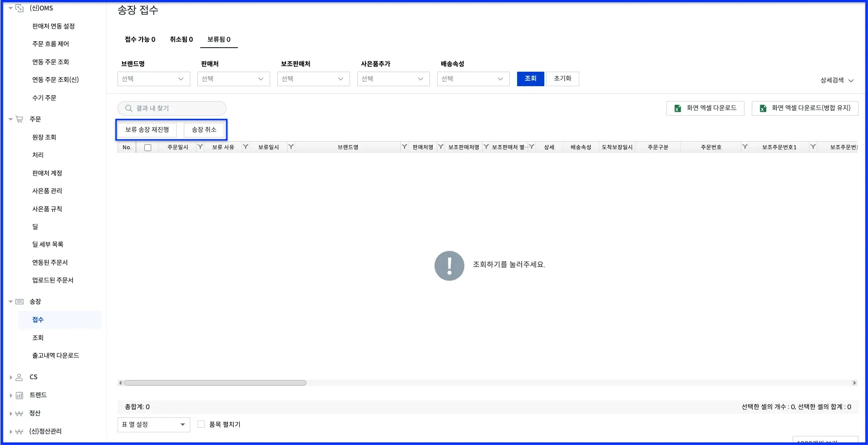Expand the 상세검색 advanced search
868x445 pixels.
pyautogui.click(x=837, y=80)
